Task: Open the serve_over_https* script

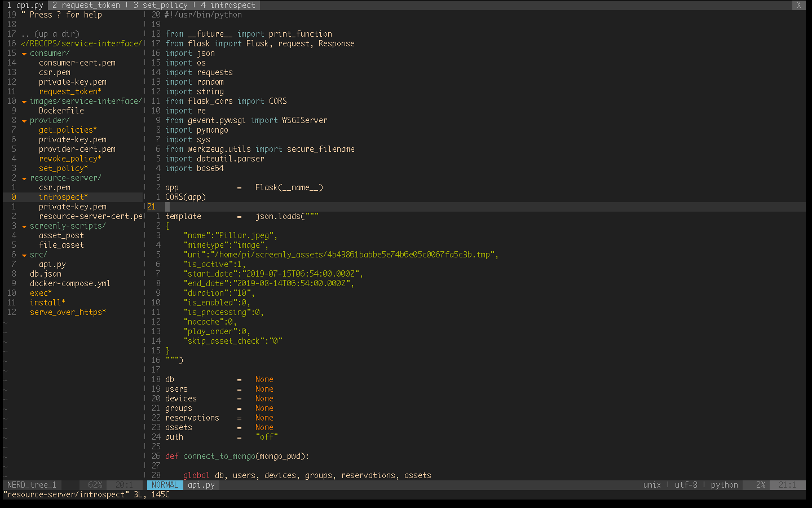Action: pyautogui.click(x=68, y=312)
